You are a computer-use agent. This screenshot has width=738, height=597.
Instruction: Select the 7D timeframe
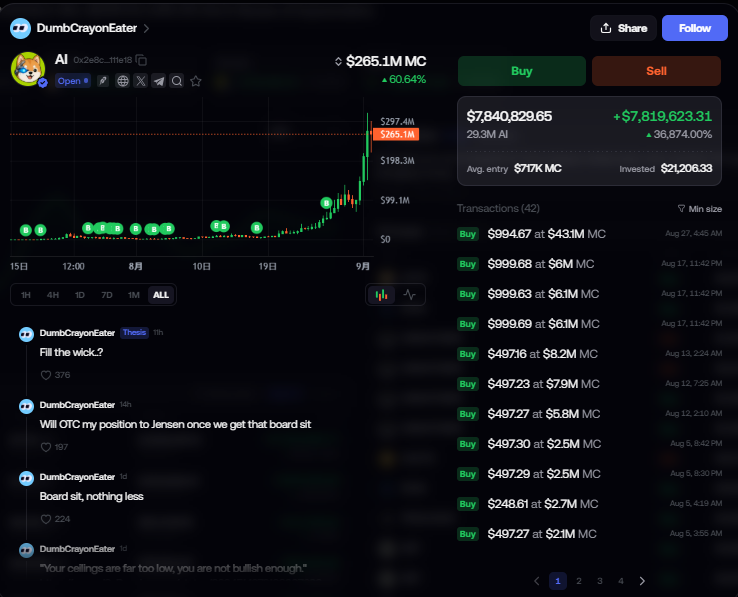[x=107, y=295]
